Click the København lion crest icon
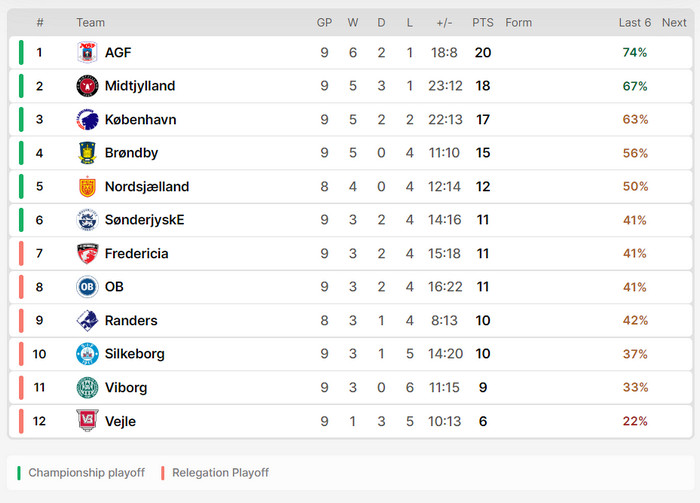 tap(88, 120)
